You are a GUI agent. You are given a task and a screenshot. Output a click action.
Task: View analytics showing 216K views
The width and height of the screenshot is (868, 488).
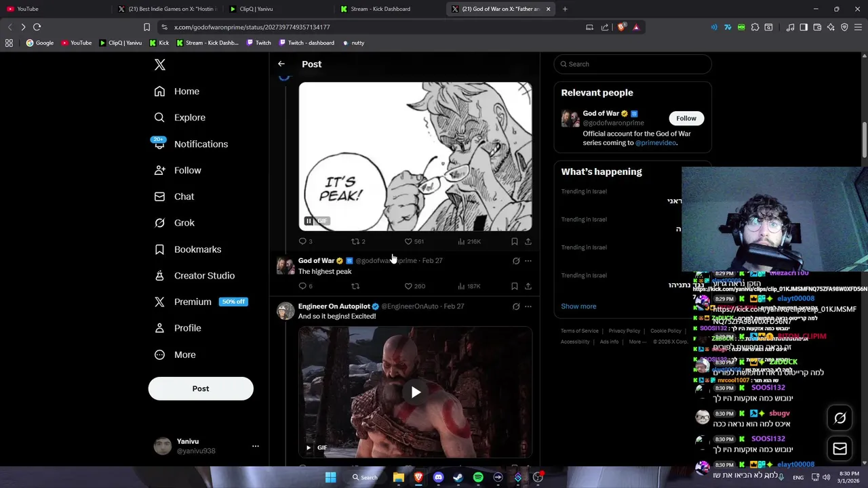[x=469, y=241]
